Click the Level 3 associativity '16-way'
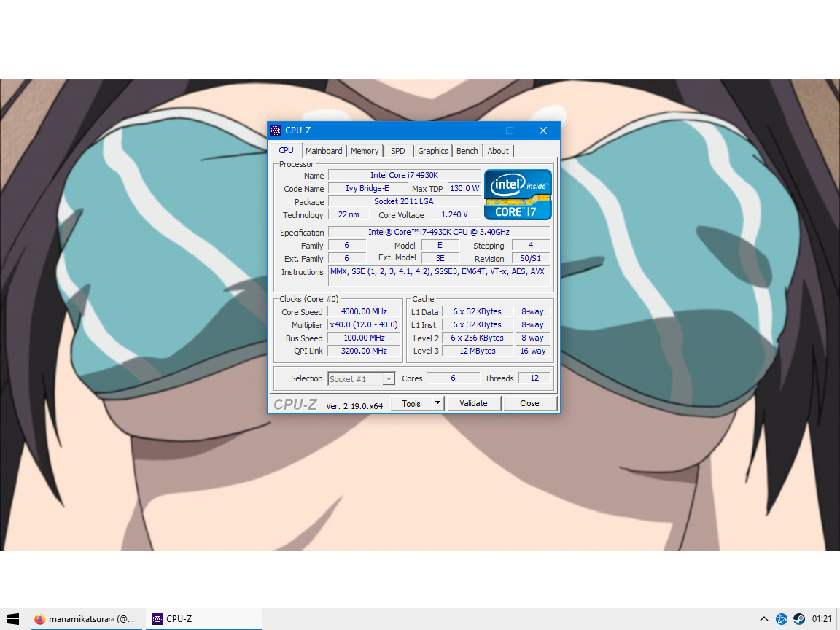The image size is (840, 630). pyautogui.click(x=532, y=351)
